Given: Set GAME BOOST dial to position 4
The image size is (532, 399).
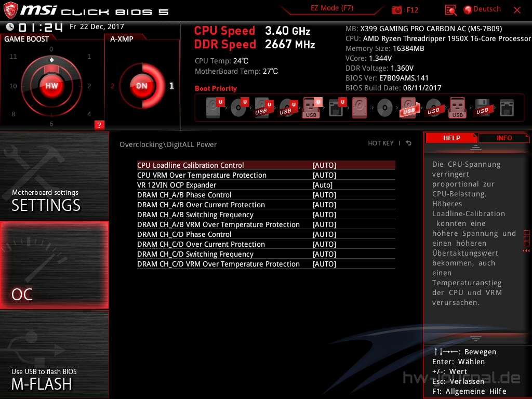Looking at the screenshot, I should pos(89,114).
